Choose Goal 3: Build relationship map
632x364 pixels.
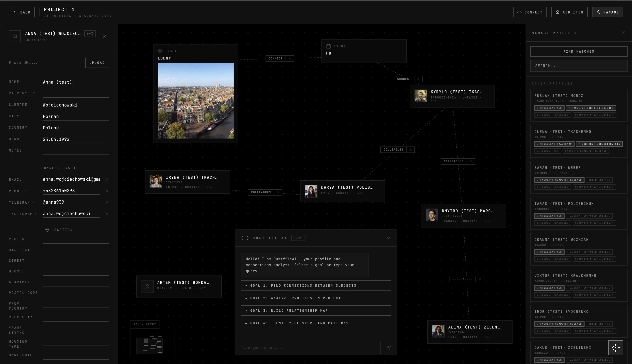pyautogui.click(x=316, y=310)
